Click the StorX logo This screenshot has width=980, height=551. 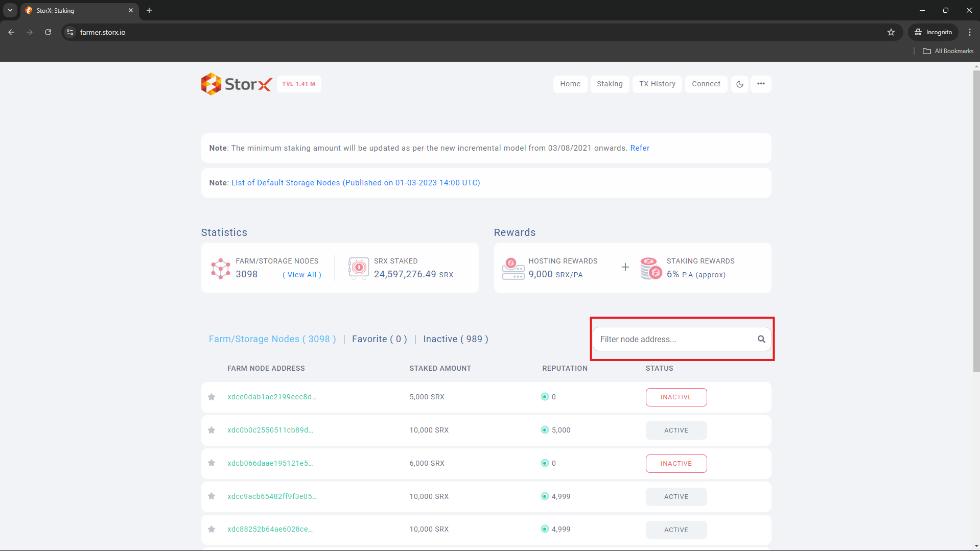coord(237,84)
